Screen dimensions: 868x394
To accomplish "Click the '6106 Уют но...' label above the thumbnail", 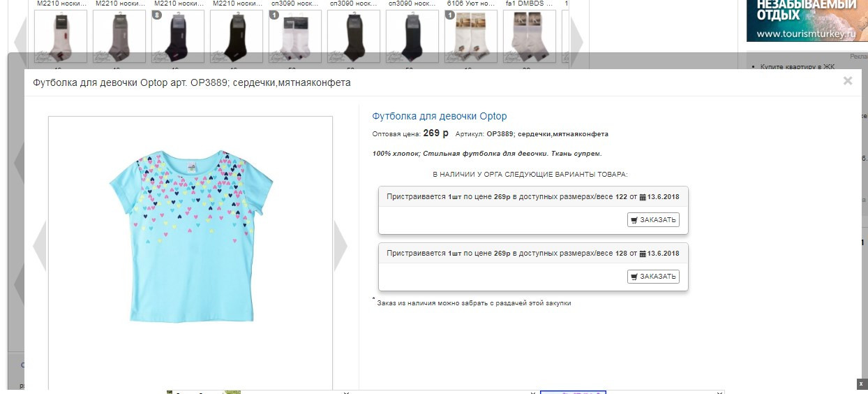I will [471, 3].
